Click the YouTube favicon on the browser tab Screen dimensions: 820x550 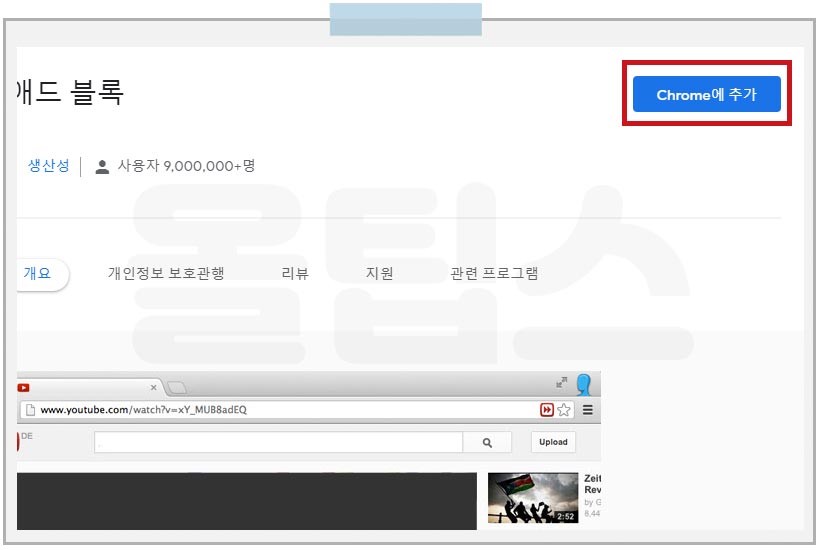(x=23, y=387)
